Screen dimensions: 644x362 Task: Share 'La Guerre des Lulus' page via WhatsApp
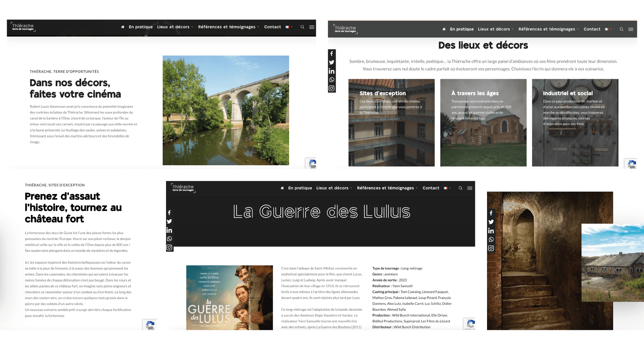coord(169,239)
